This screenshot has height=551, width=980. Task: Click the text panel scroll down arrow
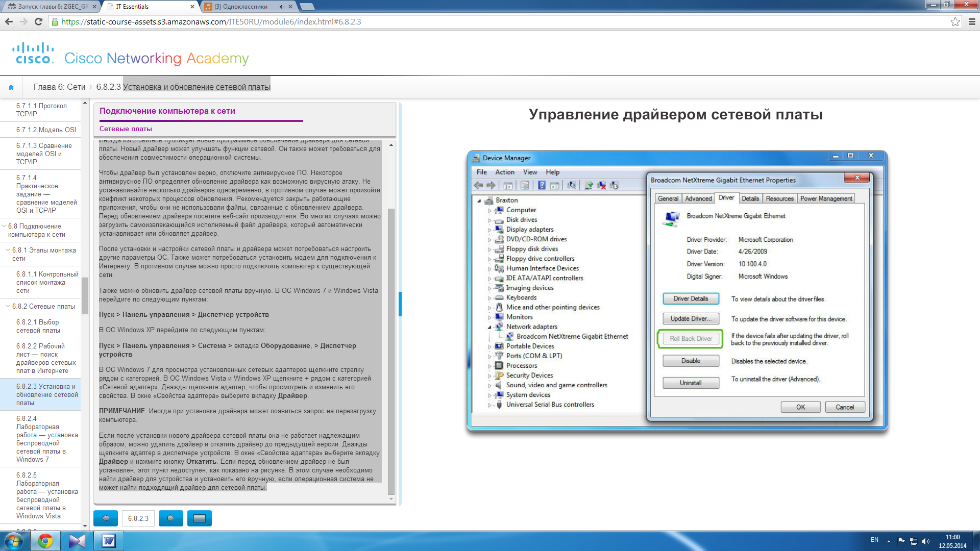pyautogui.click(x=391, y=498)
